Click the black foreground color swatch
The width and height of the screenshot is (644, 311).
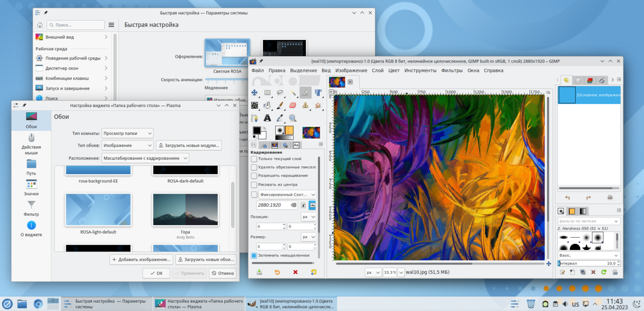(257, 131)
